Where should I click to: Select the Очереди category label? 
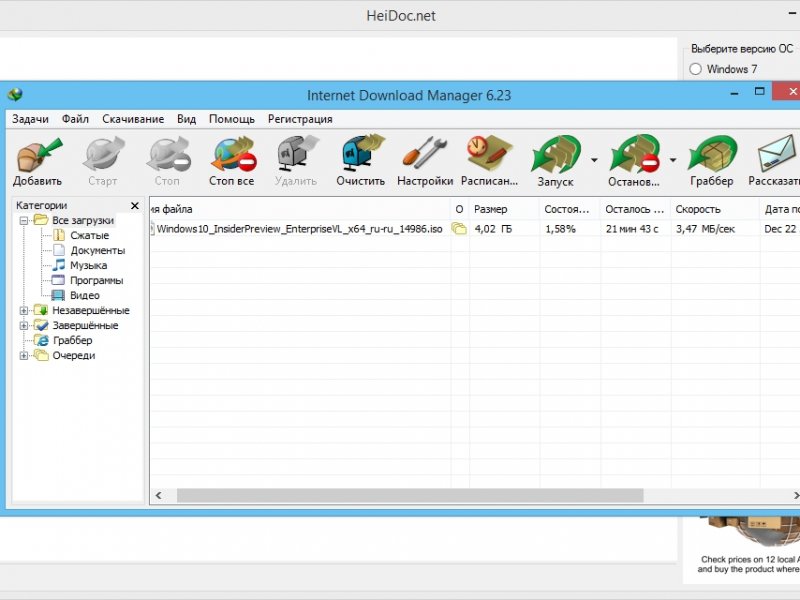click(73, 356)
